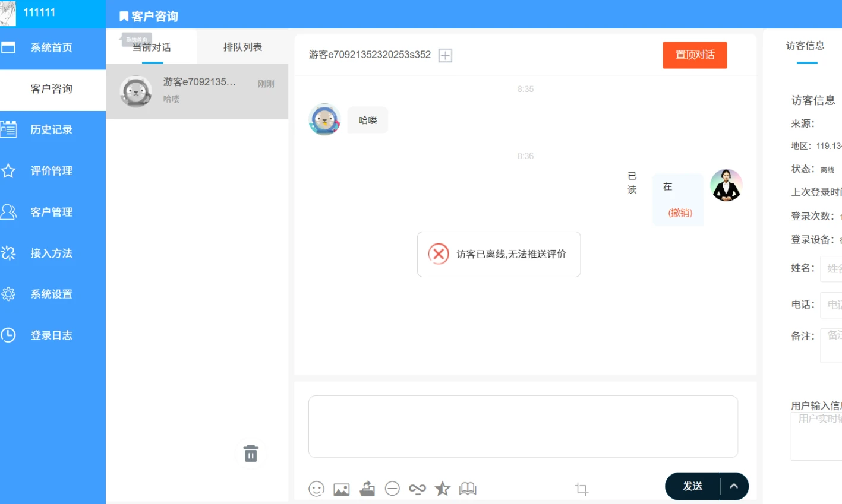Open 客户管理 menu item
The width and height of the screenshot is (842, 504).
point(53,212)
